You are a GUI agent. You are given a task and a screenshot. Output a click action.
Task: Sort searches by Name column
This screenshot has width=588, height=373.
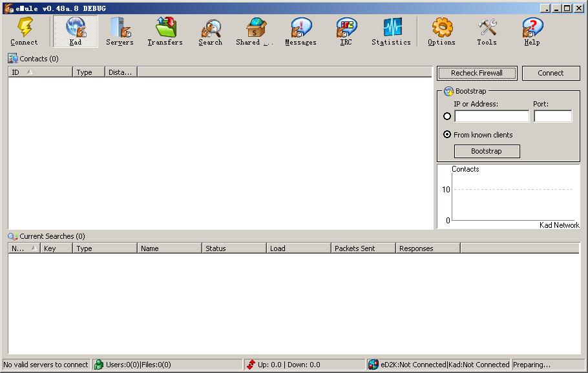[169, 248]
